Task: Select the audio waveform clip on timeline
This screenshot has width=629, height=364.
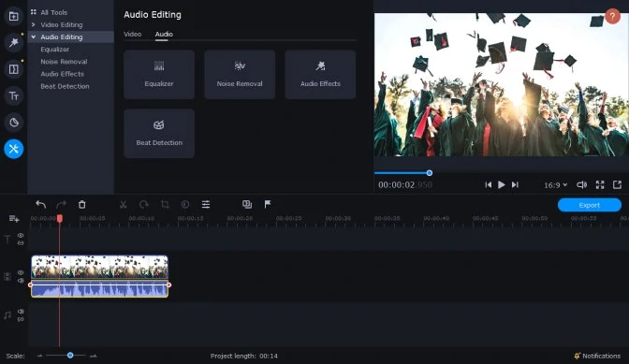Action: [x=100, y=289]
